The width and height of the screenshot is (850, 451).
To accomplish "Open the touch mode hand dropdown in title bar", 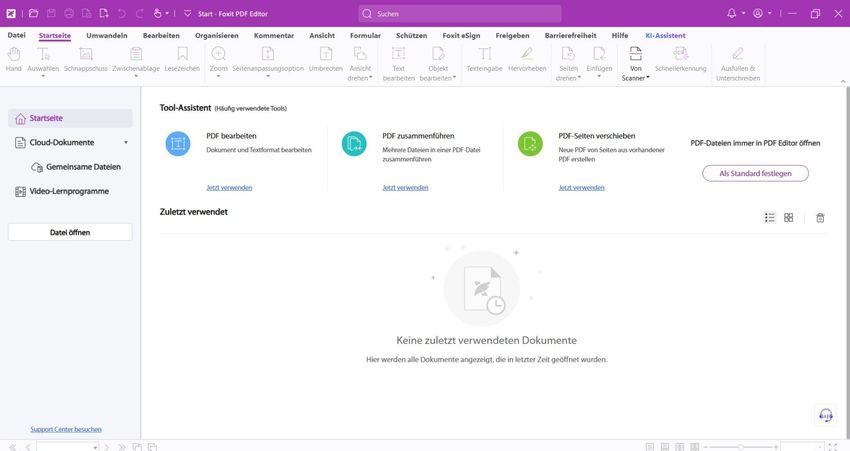I will (x=167, y=14).
